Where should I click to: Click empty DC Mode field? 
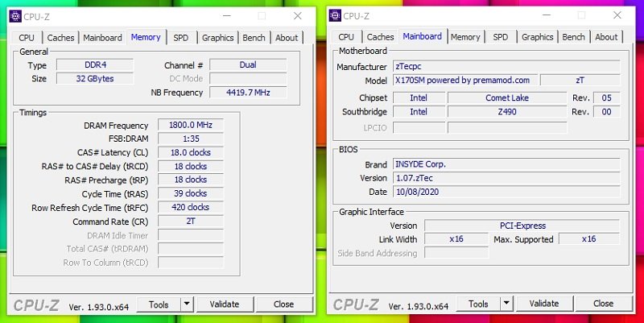tap(248, 78)
